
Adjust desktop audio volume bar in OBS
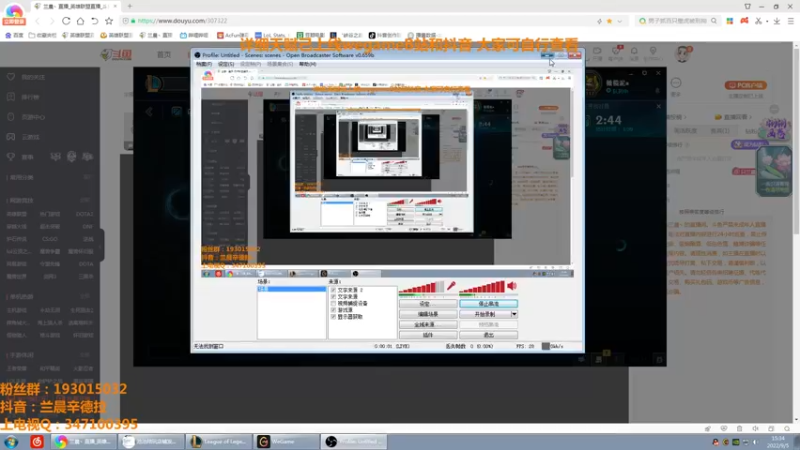(482, 288)
